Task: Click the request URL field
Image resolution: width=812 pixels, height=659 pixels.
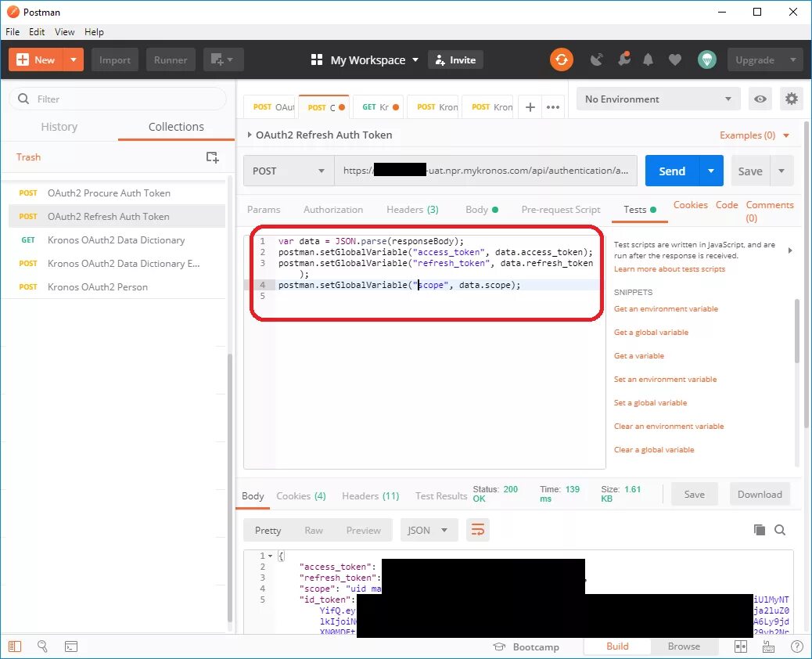Action: tap(486, 171)
